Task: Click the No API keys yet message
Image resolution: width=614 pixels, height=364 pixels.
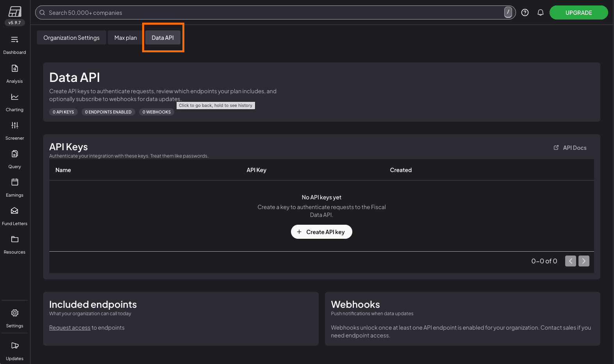Action: [x=321, y=197]
